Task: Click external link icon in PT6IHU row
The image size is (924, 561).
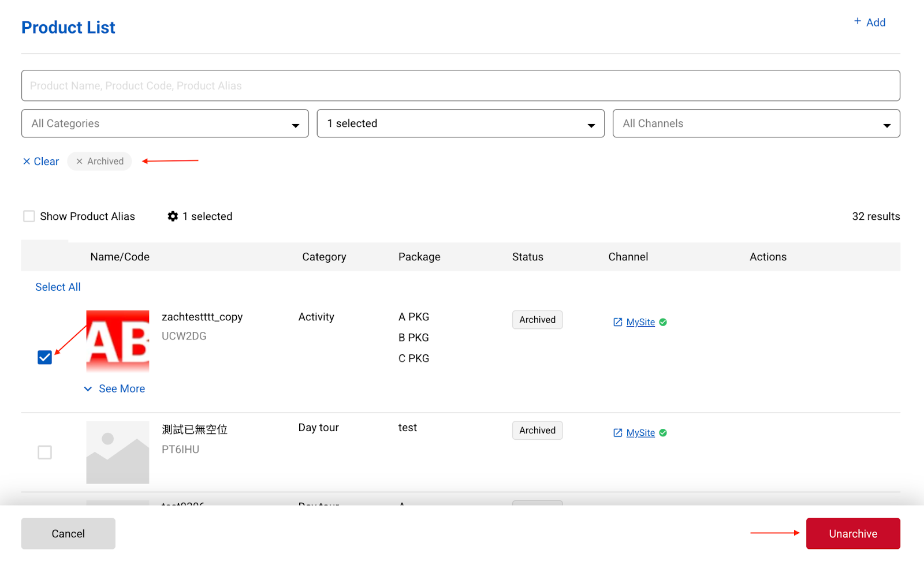Action: [x=618, y=433]
